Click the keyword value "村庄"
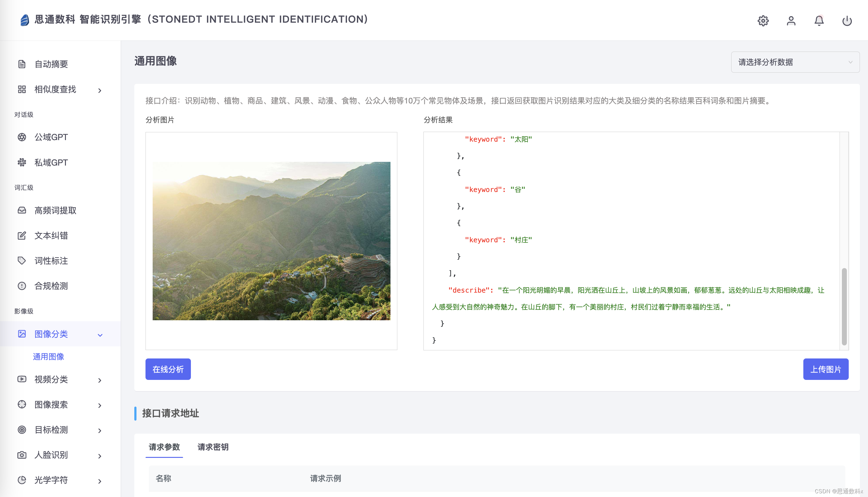The height and width of the screenshot is (497, 868). [x=521, y=240]
